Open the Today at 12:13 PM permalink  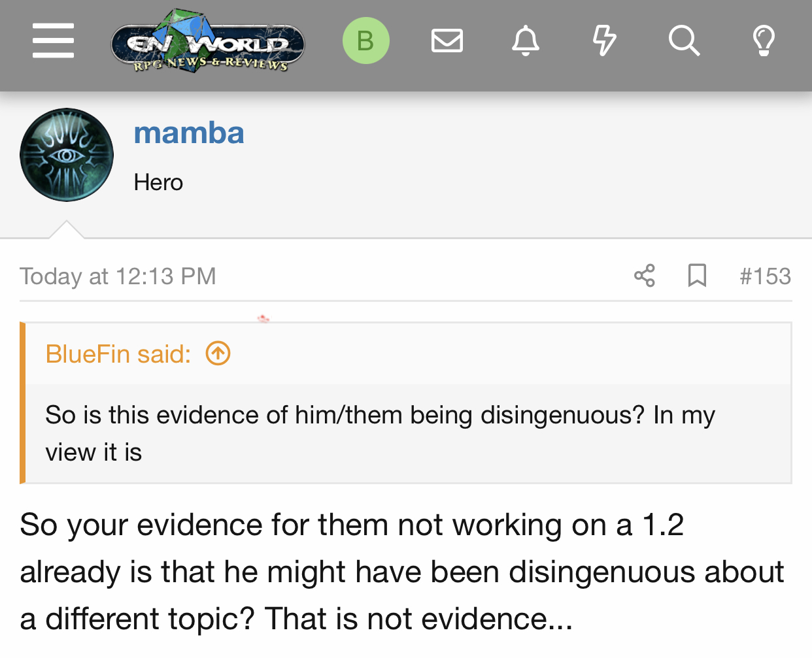118,276
